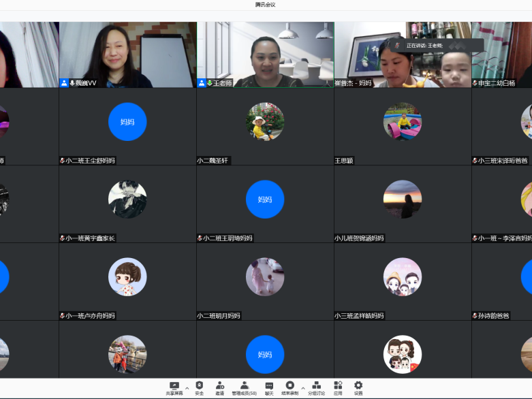Click 小二魏圣轩's child photo avatar
The height and width of the screenshot is (399, 532).
coord(265,122)
